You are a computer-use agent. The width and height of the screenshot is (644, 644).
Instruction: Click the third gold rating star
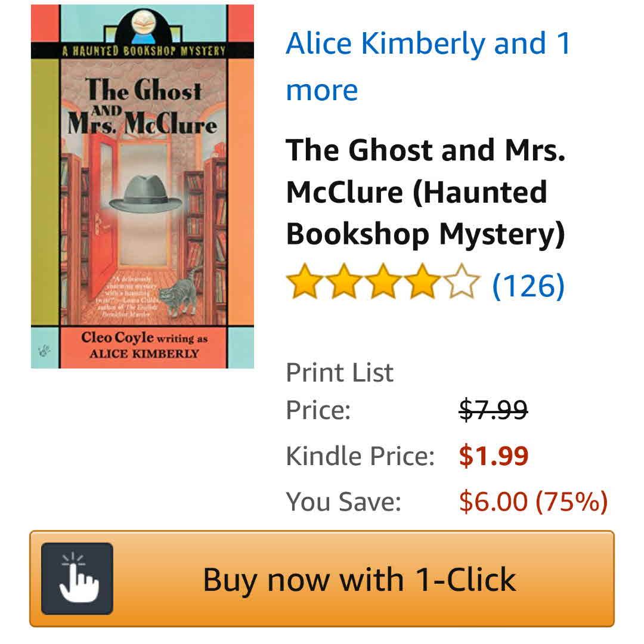click(383, 281)
